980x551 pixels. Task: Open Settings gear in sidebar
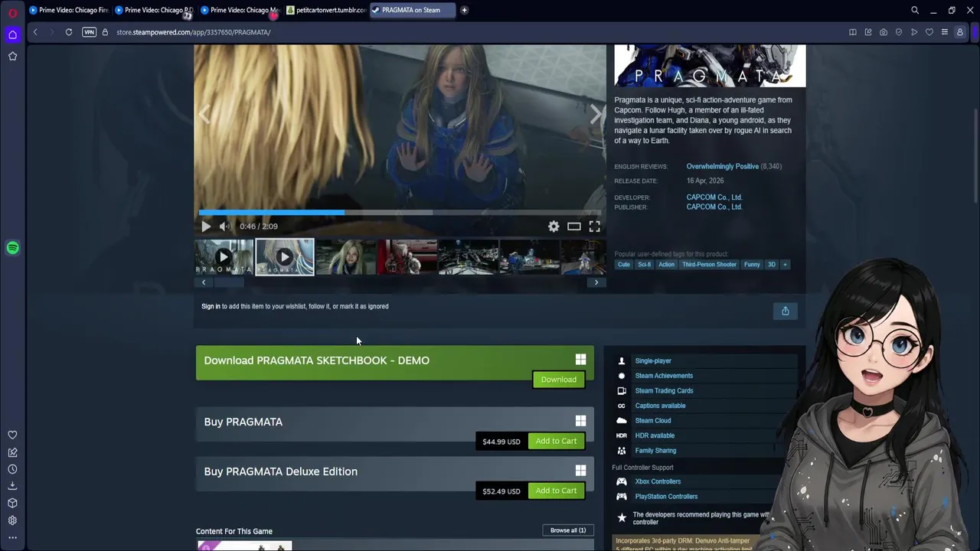12,520
